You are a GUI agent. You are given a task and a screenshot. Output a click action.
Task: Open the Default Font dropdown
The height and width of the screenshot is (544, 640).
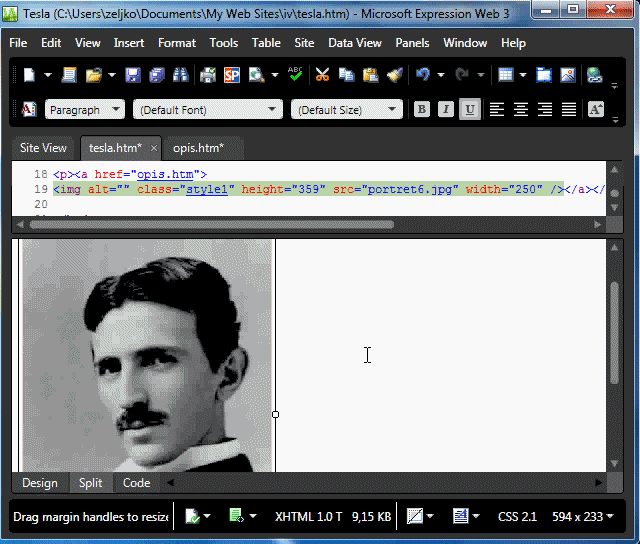click(x=208, y=110)
